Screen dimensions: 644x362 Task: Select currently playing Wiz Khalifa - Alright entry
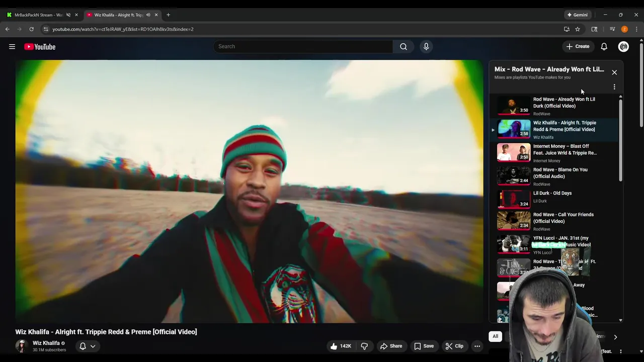[x=553, y=129]
